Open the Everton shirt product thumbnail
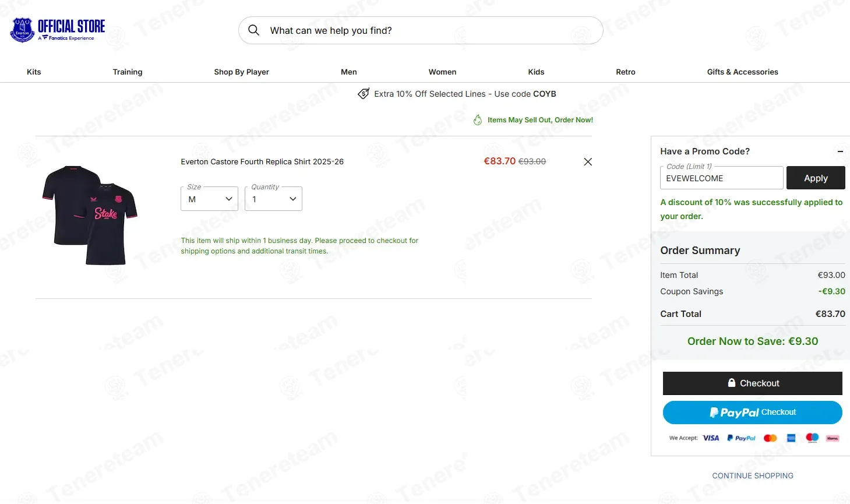The width and height of the screenshot is (850, 504). coord(89,214)
